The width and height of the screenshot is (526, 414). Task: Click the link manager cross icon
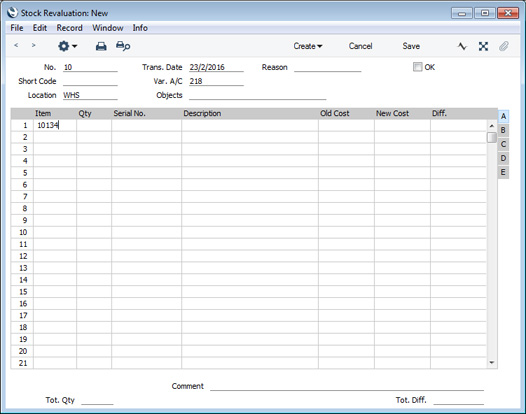483,46
